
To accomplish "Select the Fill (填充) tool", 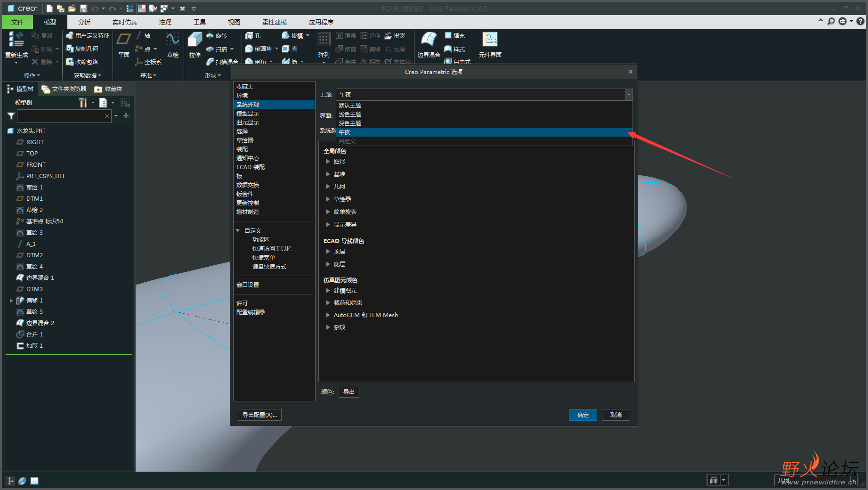I will point(455,36).
